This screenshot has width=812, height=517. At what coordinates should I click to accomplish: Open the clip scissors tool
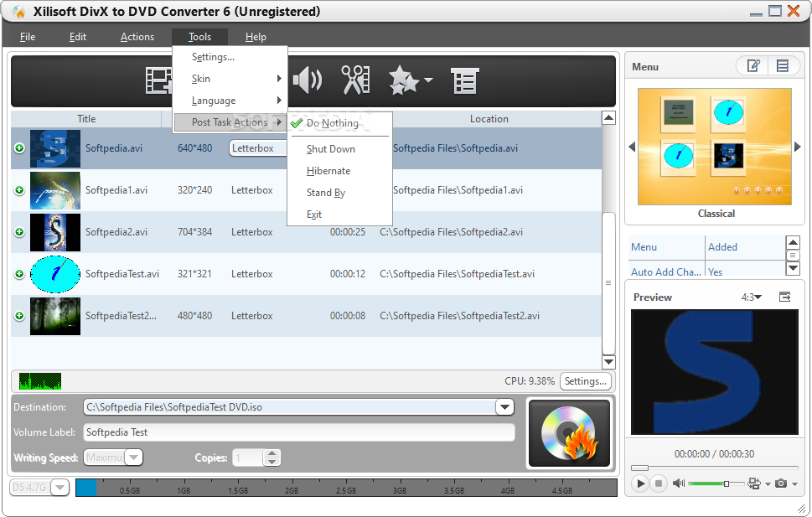click(356, 80)
